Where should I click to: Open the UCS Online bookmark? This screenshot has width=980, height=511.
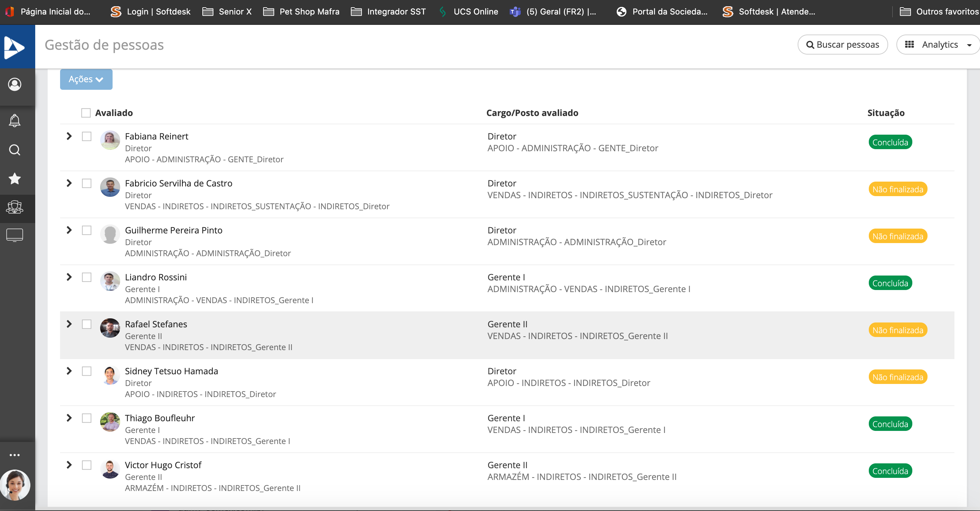click(x=469, y=11)
